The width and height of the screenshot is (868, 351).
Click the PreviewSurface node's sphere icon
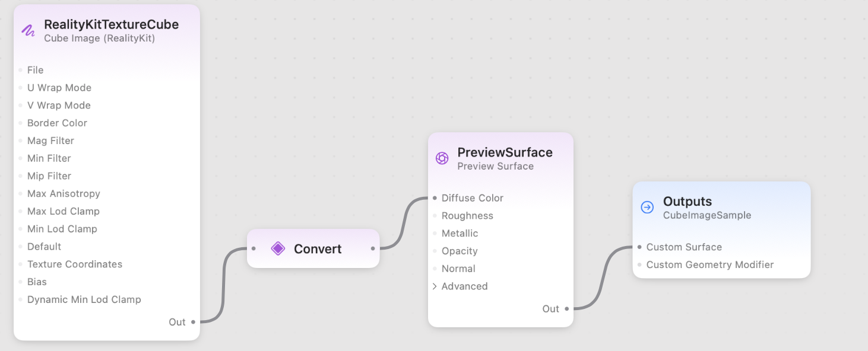pos(441,158)
